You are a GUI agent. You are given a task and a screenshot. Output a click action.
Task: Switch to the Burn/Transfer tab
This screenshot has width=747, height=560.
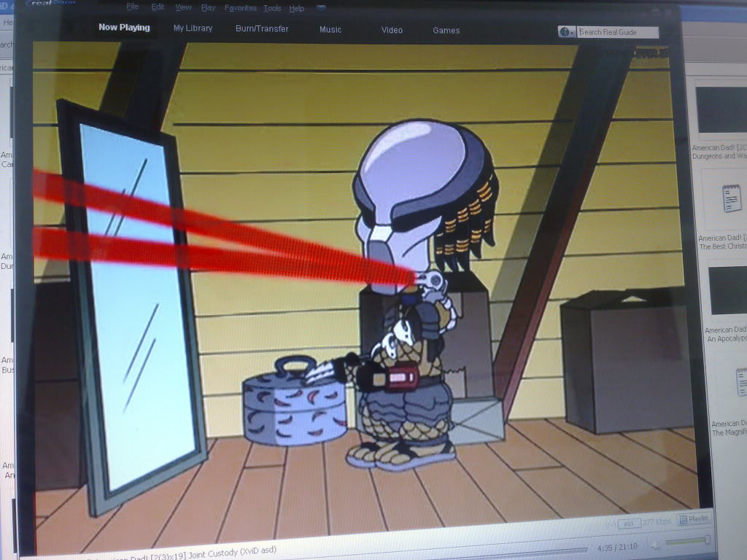[x=262, y=29]
